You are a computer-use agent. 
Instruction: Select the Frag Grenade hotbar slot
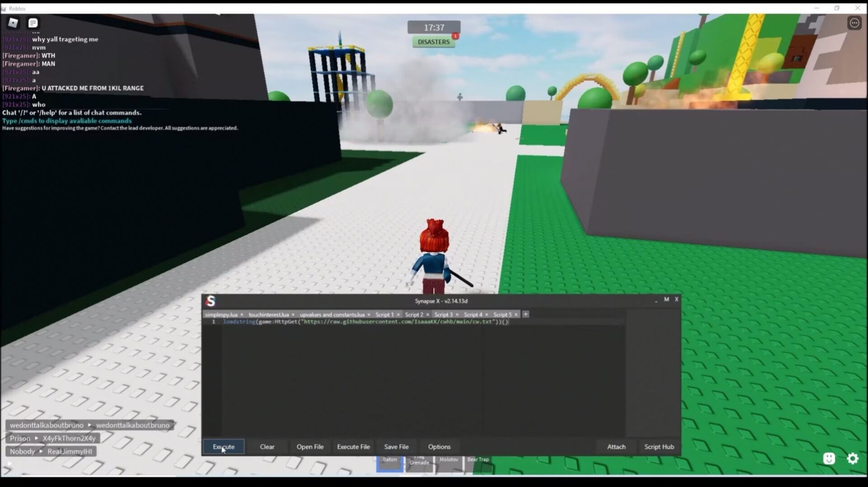pos(419,464)
